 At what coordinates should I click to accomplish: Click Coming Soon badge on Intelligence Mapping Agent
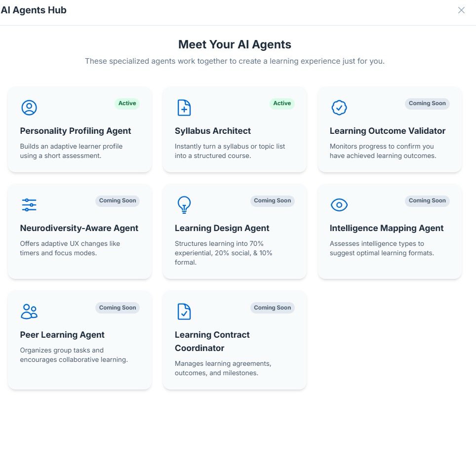tap(427, 201)
